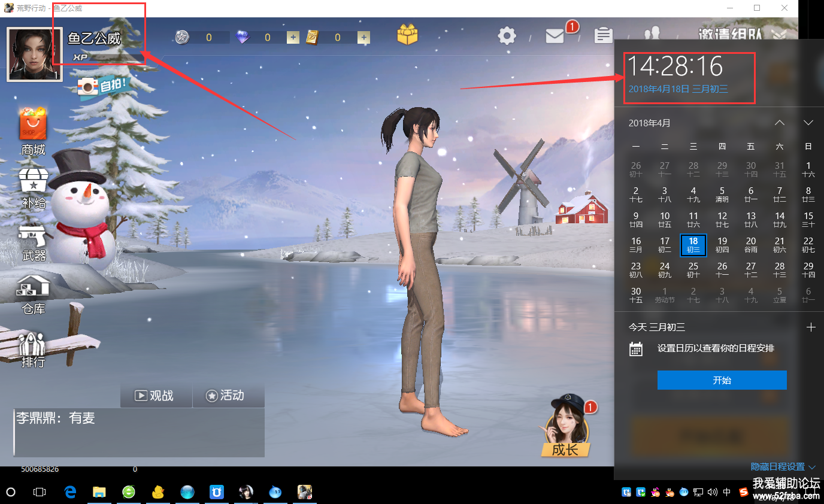Open the girl portrait taskbar app
The image size is (824, 504).
pos(246,492)
